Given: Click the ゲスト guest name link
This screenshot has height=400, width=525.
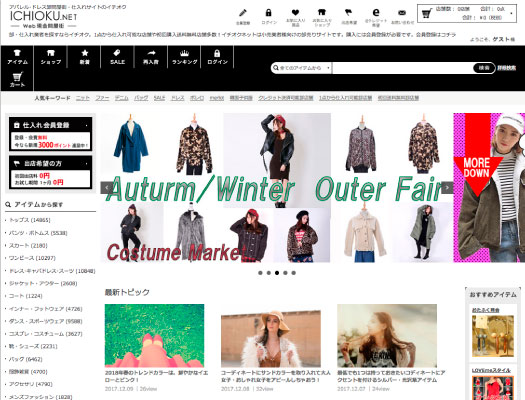Looking at the screenshot, I should [501, 39].
